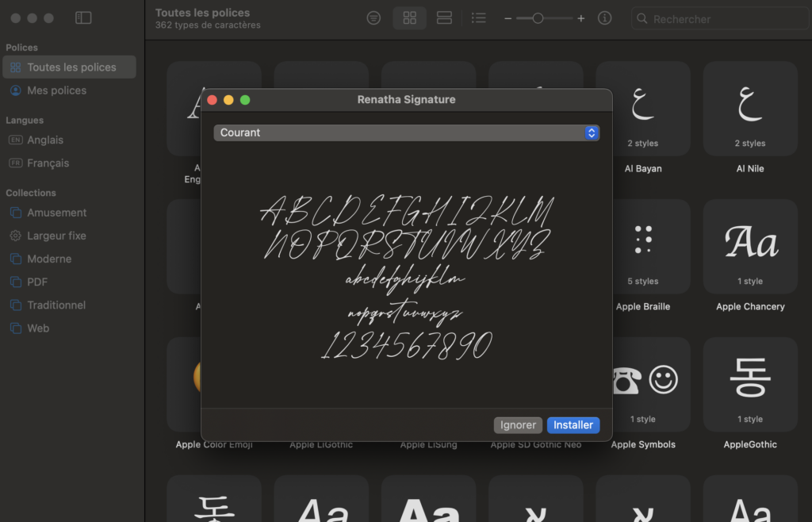The height and width of the screenshot is (522, 812).
Task: Select Mes polices in sidebar
Action: [56, 90]
